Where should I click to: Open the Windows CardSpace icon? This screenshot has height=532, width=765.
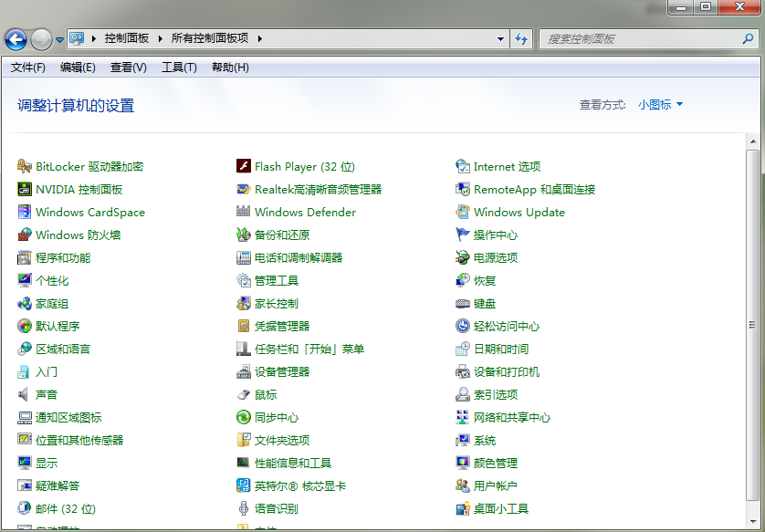[25, 212]
